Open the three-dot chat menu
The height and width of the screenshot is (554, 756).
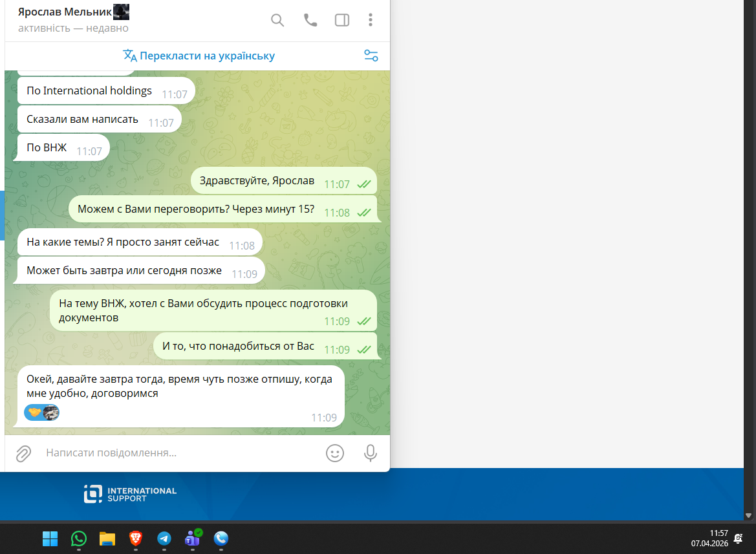click(371, 20)
